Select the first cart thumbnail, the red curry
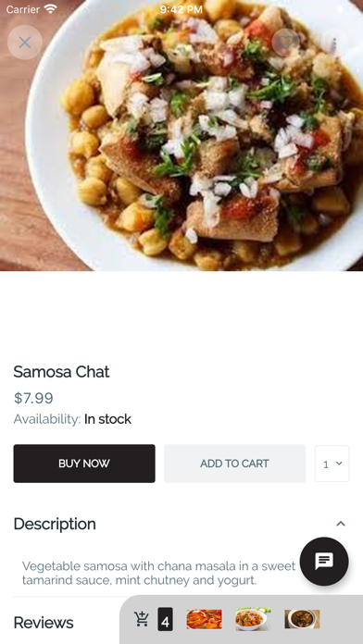The height and width of the screenshot is (644, 363). click(204, 619)
